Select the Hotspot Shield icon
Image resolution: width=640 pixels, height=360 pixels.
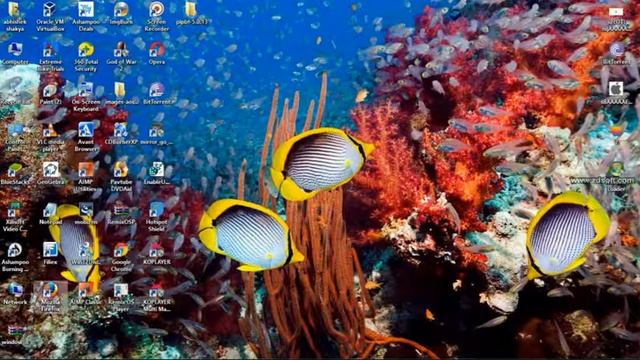pos(156,210)
